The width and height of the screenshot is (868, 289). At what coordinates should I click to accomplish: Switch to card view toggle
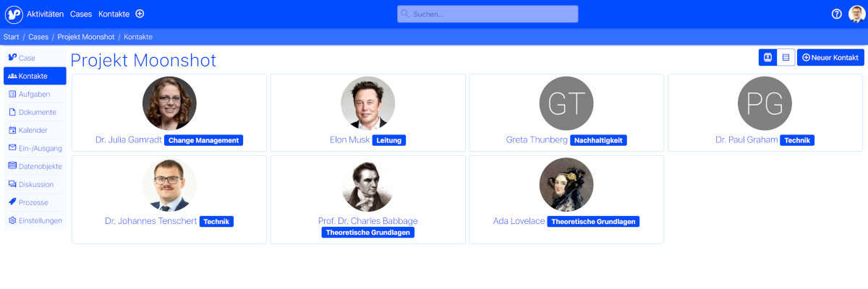[767, 57]
